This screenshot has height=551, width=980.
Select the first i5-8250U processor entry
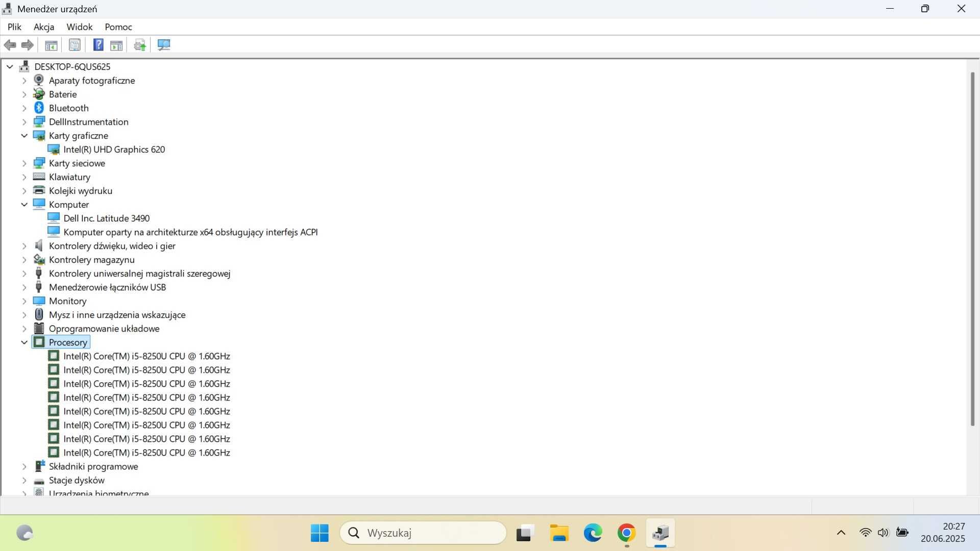[x=147, y=356]
